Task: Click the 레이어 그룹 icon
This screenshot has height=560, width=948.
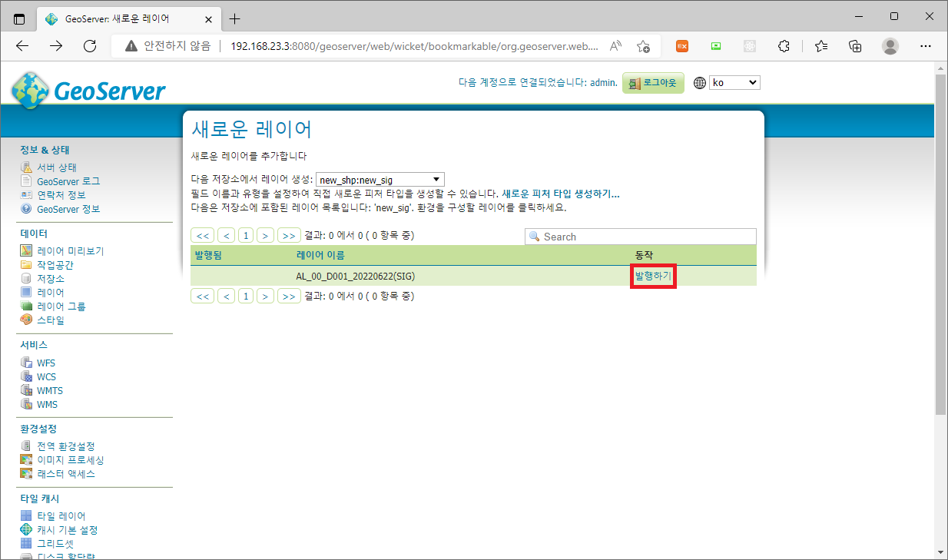Action: coord(26,306)
